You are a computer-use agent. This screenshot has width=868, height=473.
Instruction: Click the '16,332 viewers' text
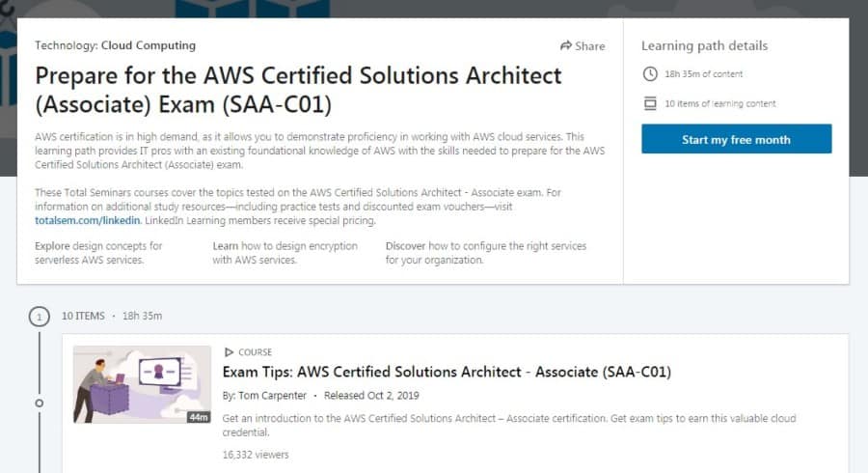256,455
